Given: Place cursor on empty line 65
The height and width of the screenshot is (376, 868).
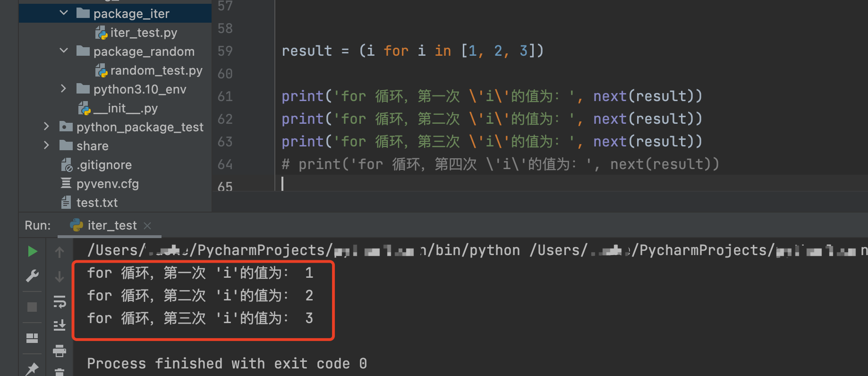Looking at the screenshot, I should [x=571, y=183].
